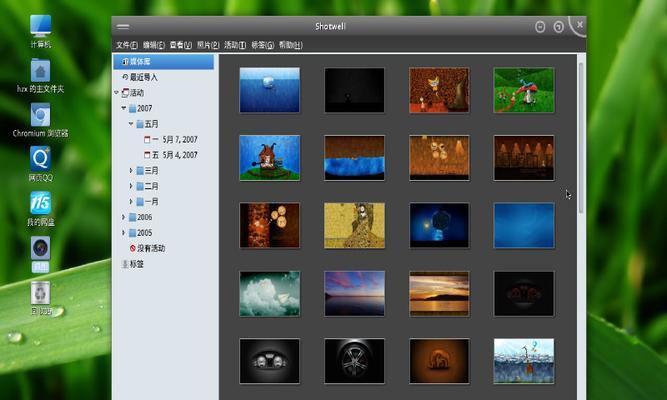Expand the 2006 tree node
The width and height of the screenshot is (667, 400).
[124, 217]
